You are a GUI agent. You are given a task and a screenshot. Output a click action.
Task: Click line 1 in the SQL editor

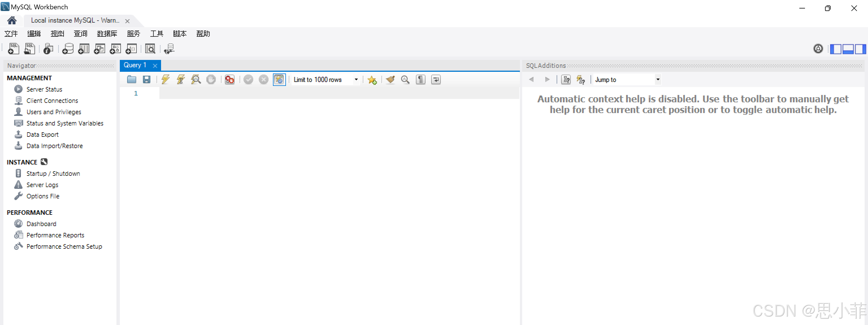tap(339, 93)
